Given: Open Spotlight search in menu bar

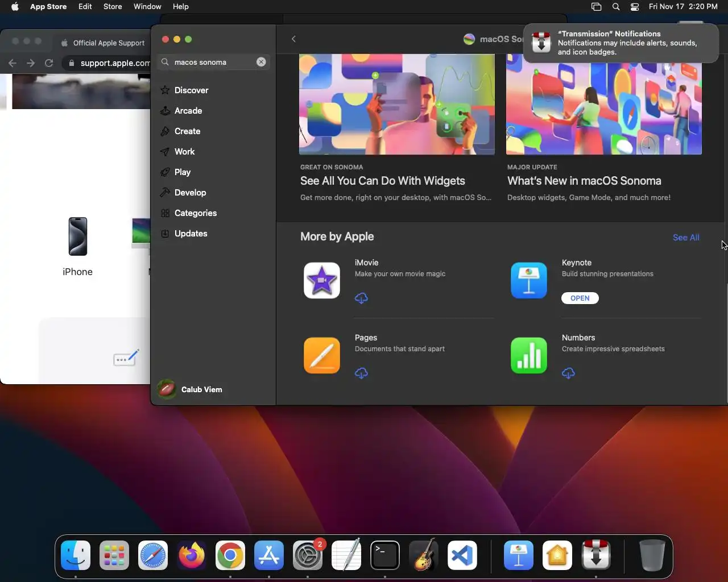Looking at the screenshot, I should (616, 7).
